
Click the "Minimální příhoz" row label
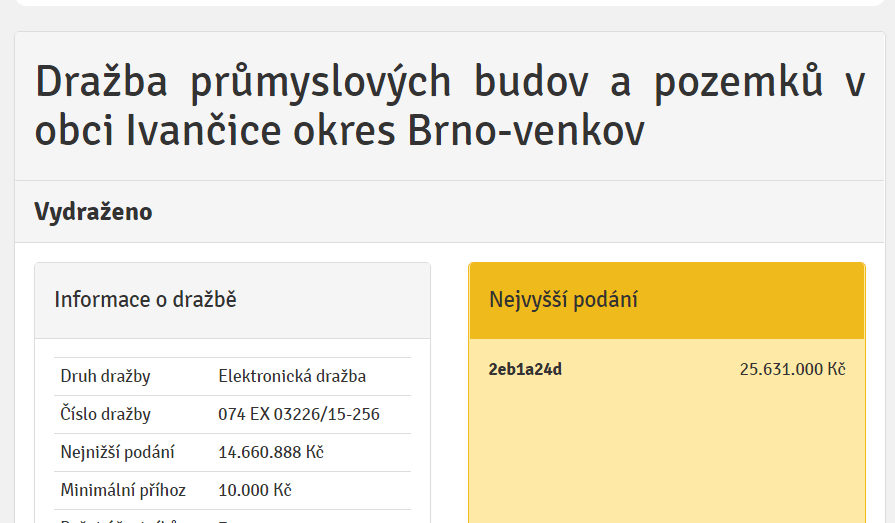point(123,490)
